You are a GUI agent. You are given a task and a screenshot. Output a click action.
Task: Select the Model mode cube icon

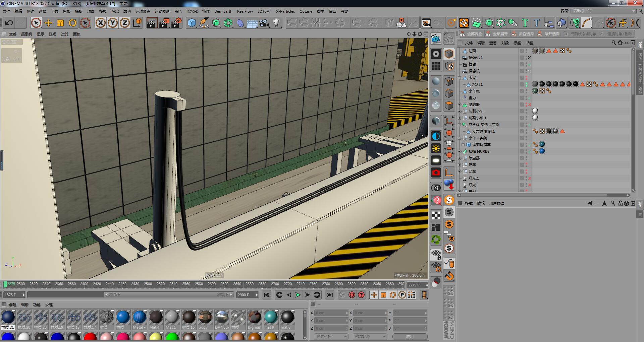(x=449, y=54)
